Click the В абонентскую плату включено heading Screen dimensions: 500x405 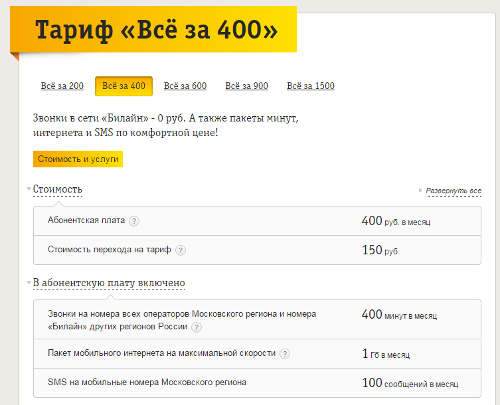point(109,283)
